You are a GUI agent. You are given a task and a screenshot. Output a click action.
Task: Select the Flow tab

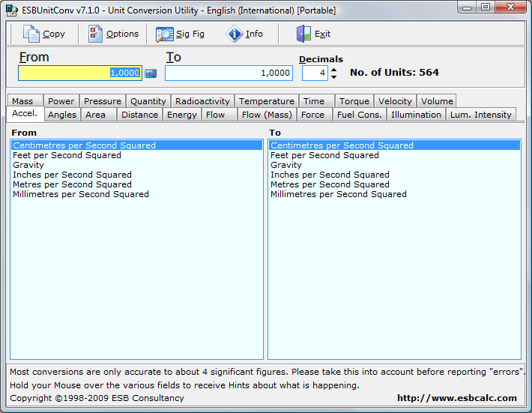coord(220,115)
